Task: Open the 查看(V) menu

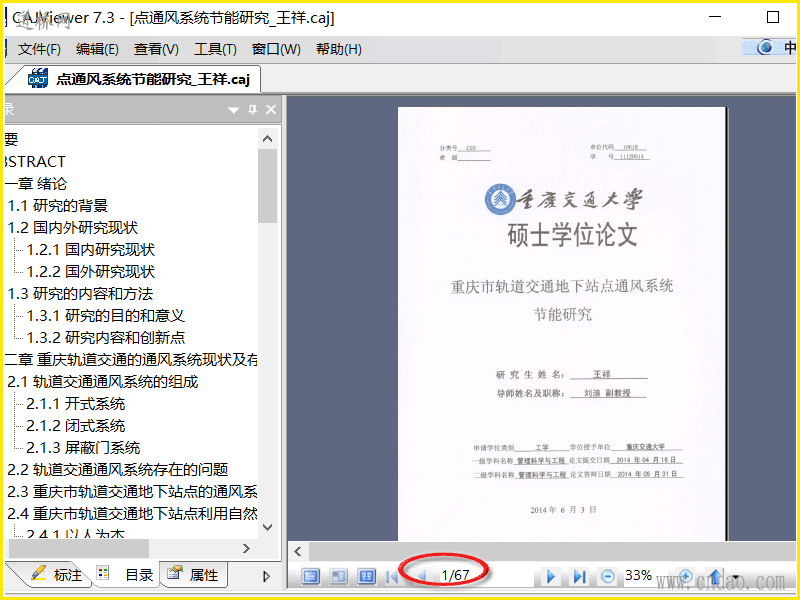Action: point(156,49)
